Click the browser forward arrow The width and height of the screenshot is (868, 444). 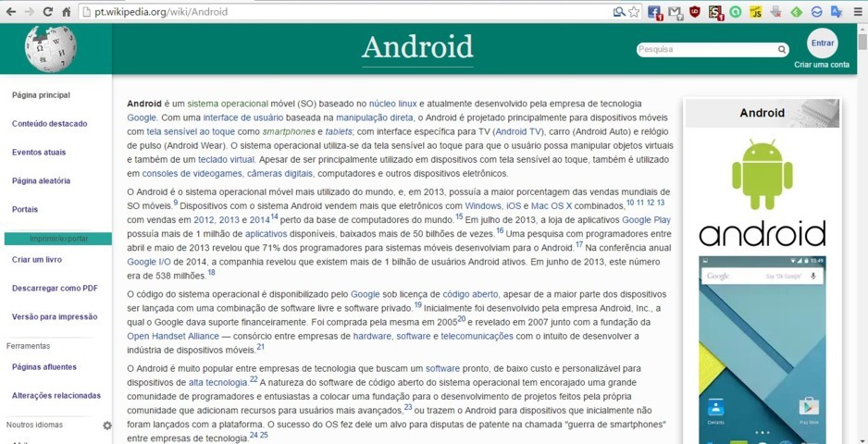[30, 12]
